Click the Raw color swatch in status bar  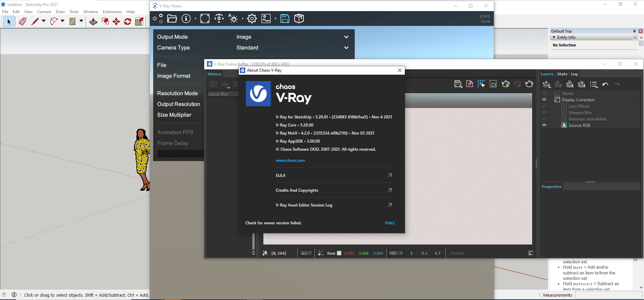coord(339,253)
